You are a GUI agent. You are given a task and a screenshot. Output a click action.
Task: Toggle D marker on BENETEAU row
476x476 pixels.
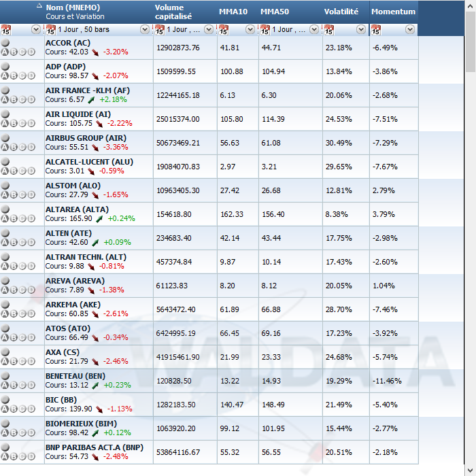click(x=31, y=386)
